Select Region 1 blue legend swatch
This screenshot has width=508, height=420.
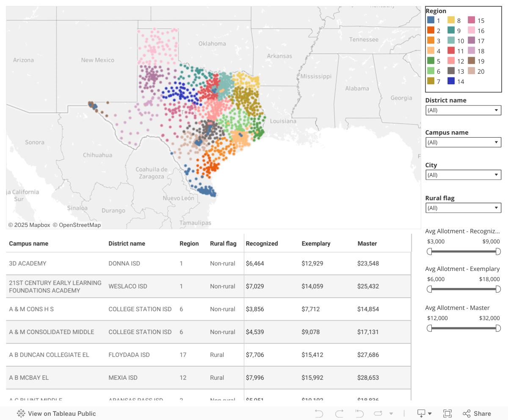coord(431,20)
